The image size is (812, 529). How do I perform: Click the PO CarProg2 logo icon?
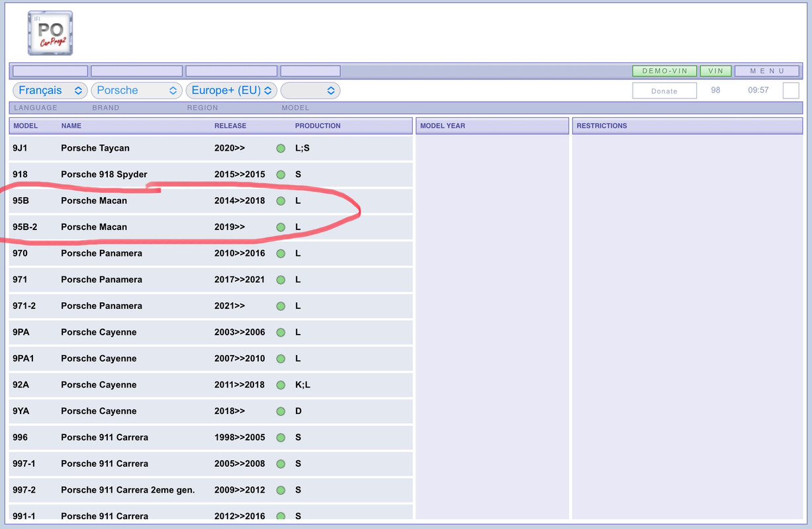[x=50, y=33]
